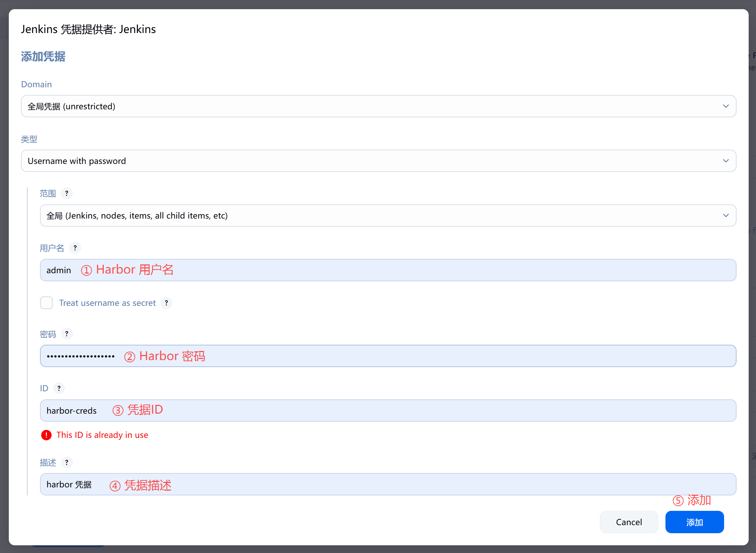
Task: Click the Treat username as secret label
Action: [107, 303]
